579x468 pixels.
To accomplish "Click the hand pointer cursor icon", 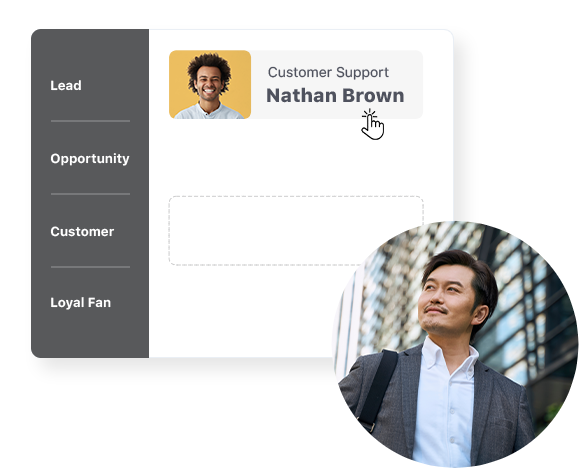I will (x=373, y=124).
